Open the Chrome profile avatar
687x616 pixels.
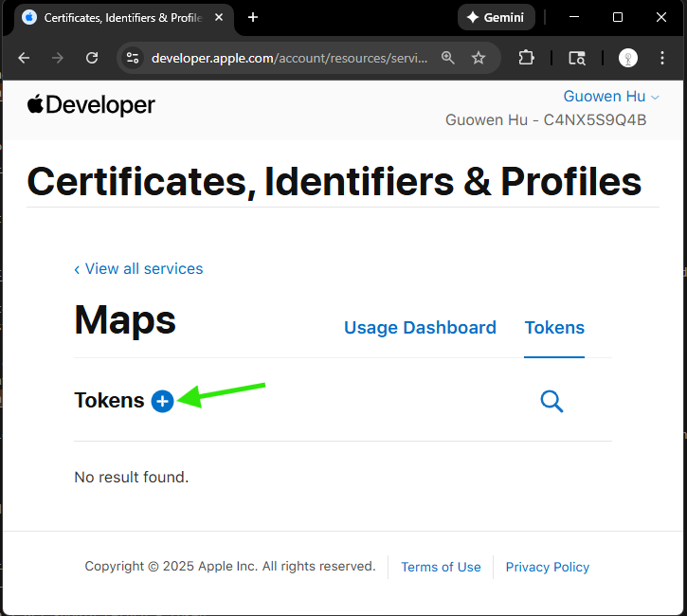click(628, 58)
